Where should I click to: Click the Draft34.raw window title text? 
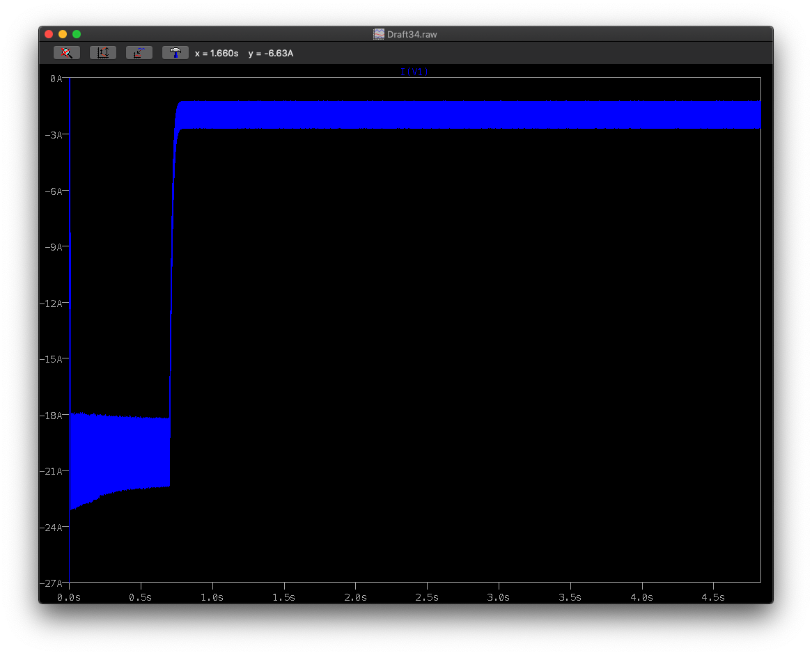412,34
